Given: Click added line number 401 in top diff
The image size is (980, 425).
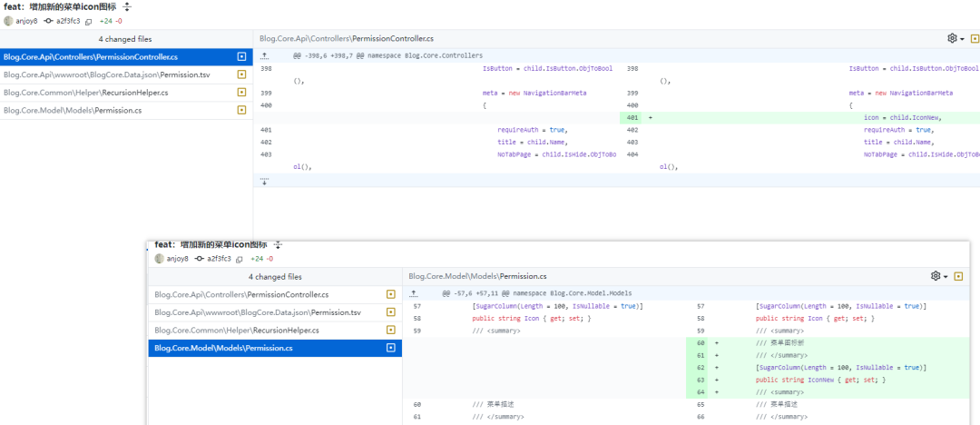Looking at the screenshot, I should pos(632,118).
